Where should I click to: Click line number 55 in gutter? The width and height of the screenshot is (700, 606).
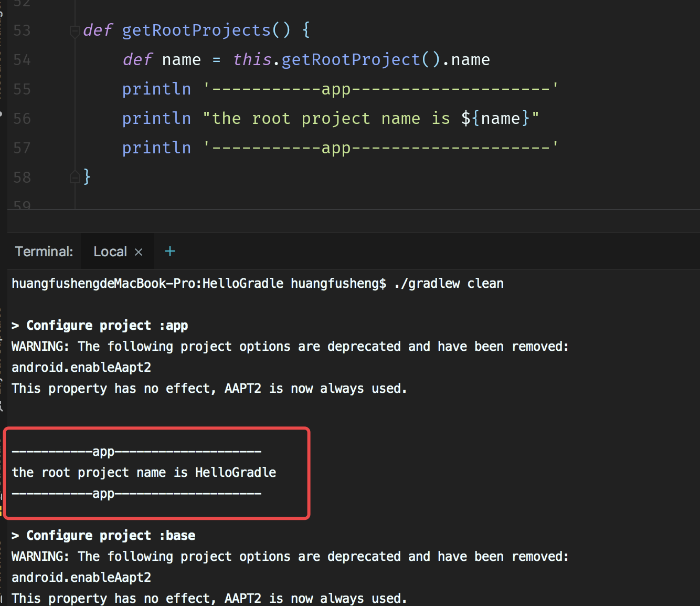coord(22,89)
